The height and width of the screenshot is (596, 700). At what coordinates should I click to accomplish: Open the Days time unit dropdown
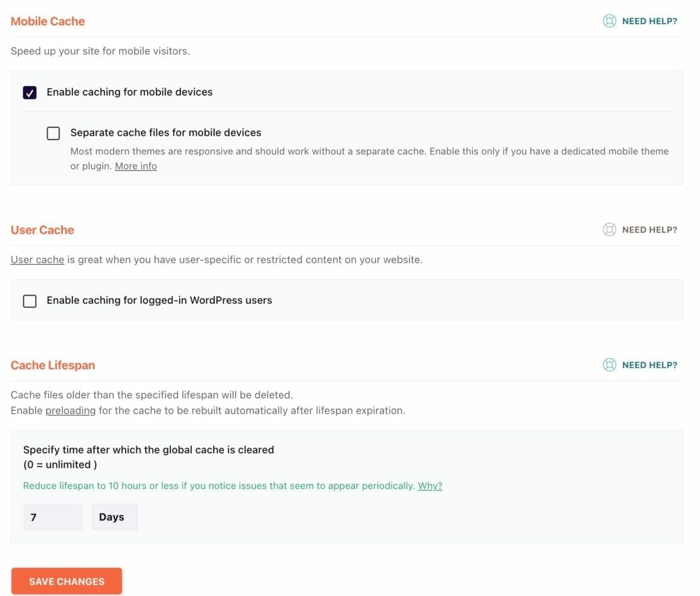point(114,517)
